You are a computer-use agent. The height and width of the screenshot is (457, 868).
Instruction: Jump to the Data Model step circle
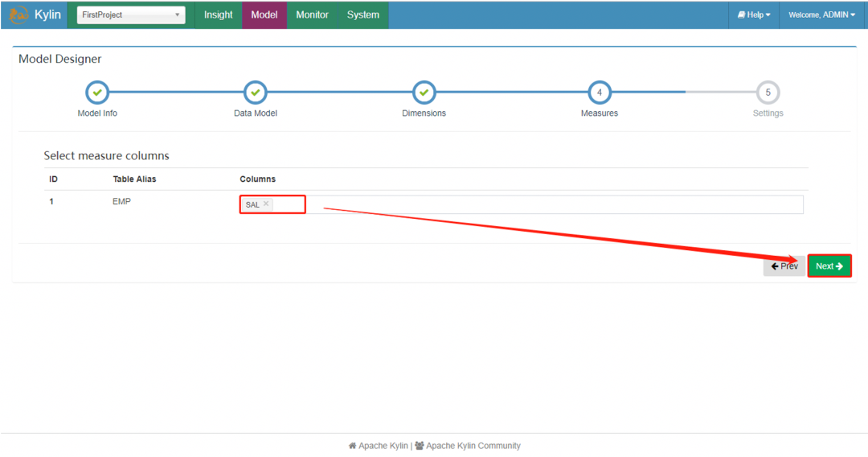[256, 93]
